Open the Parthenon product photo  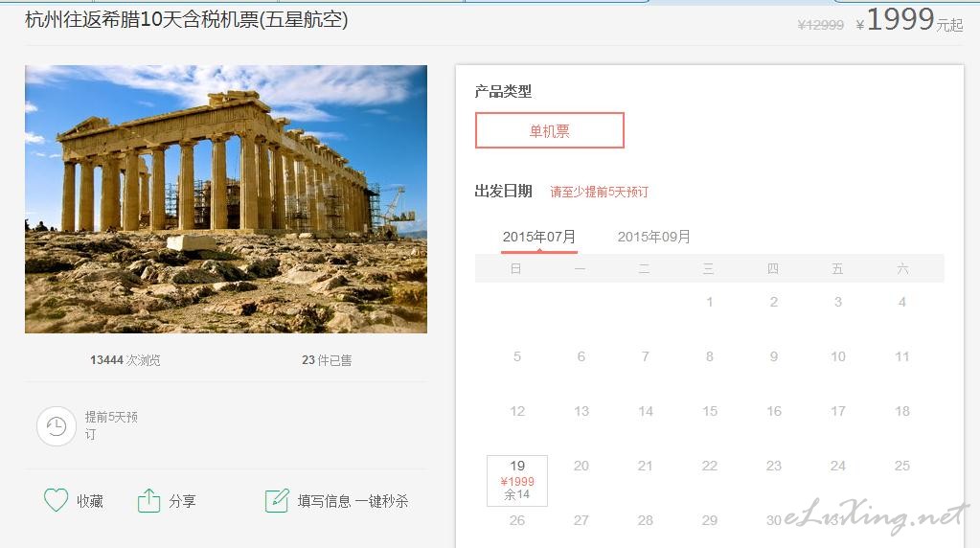coord(226,198)
